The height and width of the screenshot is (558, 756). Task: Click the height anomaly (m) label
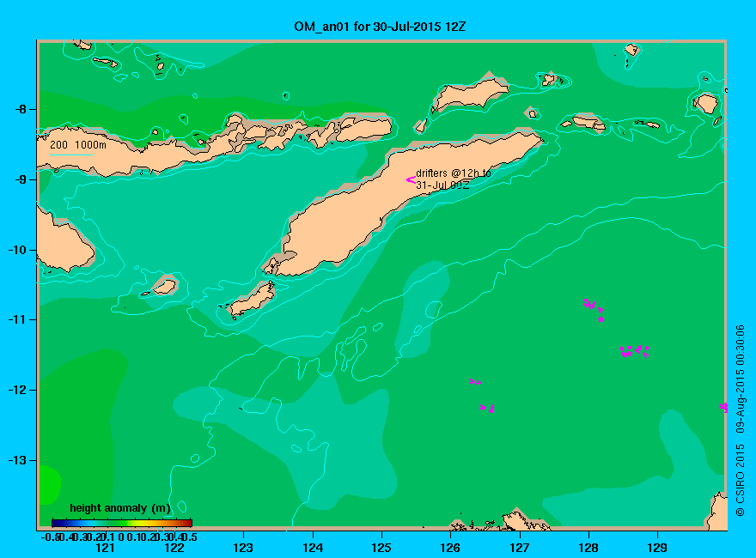(119, 508)
